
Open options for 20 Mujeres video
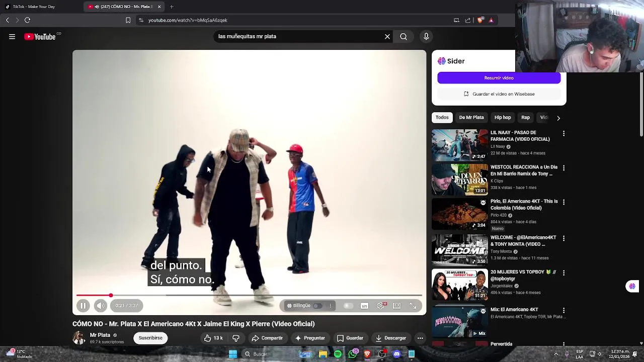click(x=563, y=273)
